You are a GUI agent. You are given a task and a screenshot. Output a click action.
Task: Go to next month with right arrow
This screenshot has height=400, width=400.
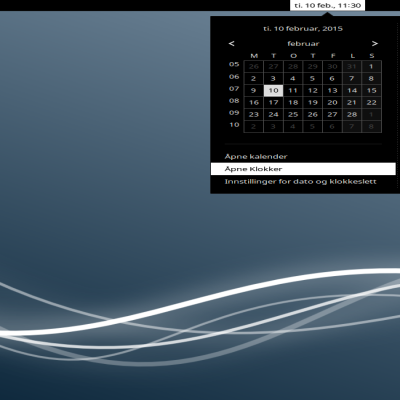pyautogui.click(x=375, y=44)
